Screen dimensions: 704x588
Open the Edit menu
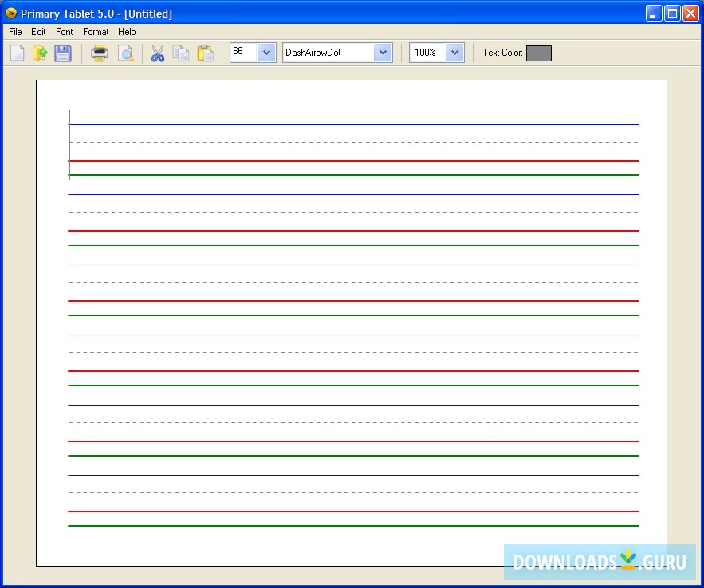[x=38, y=32]
